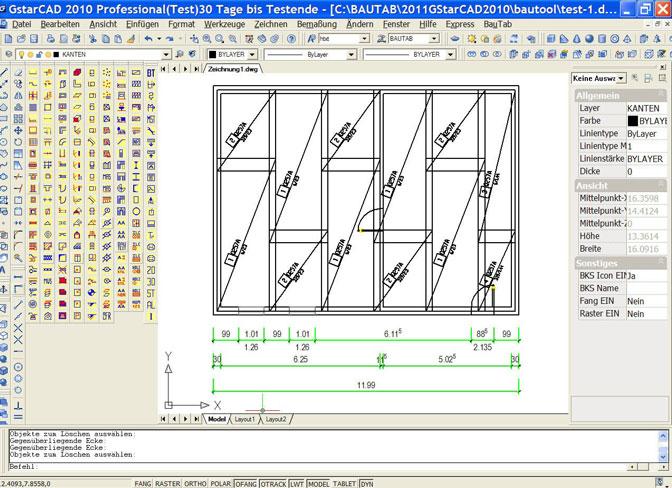Collapse the Allgemein properties section

(x=661, y=95)
